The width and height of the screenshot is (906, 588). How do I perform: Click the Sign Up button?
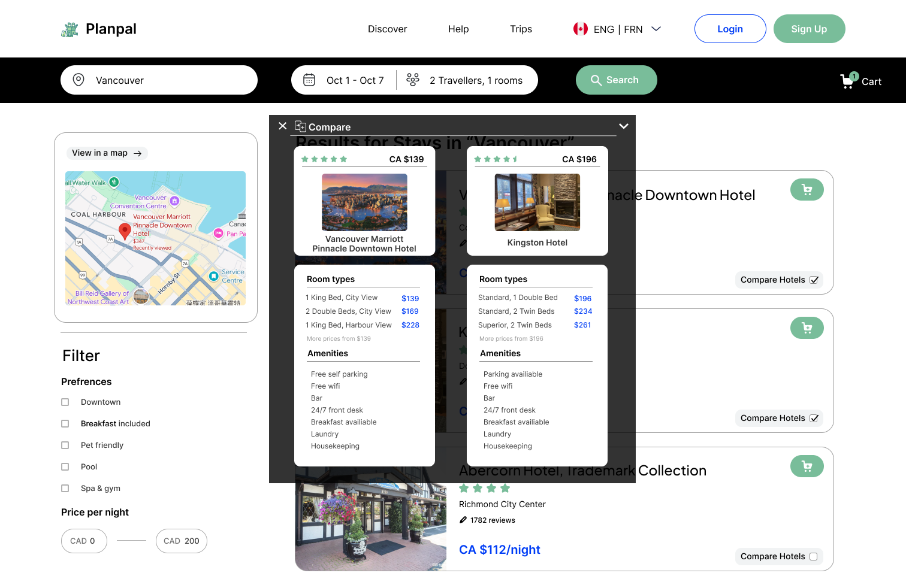coord(809,28)
